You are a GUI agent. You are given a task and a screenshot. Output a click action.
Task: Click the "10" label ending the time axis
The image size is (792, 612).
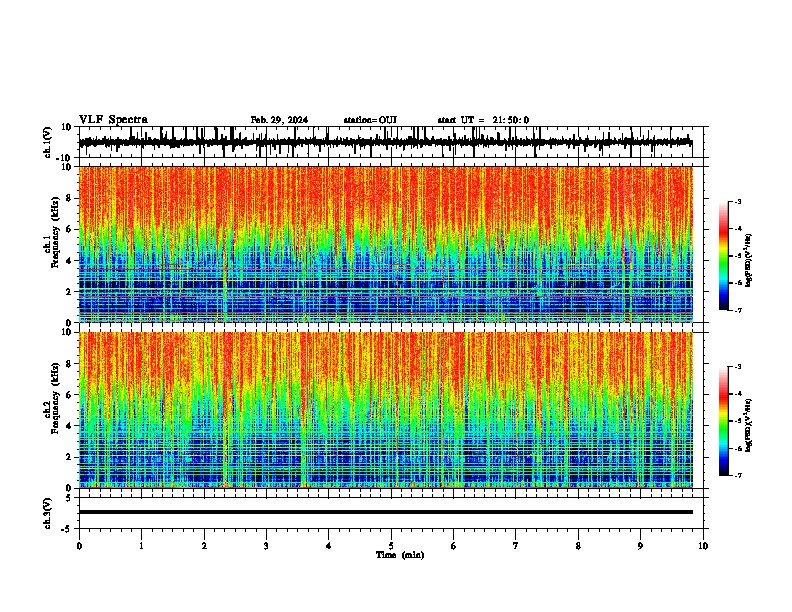pos(703,546)
